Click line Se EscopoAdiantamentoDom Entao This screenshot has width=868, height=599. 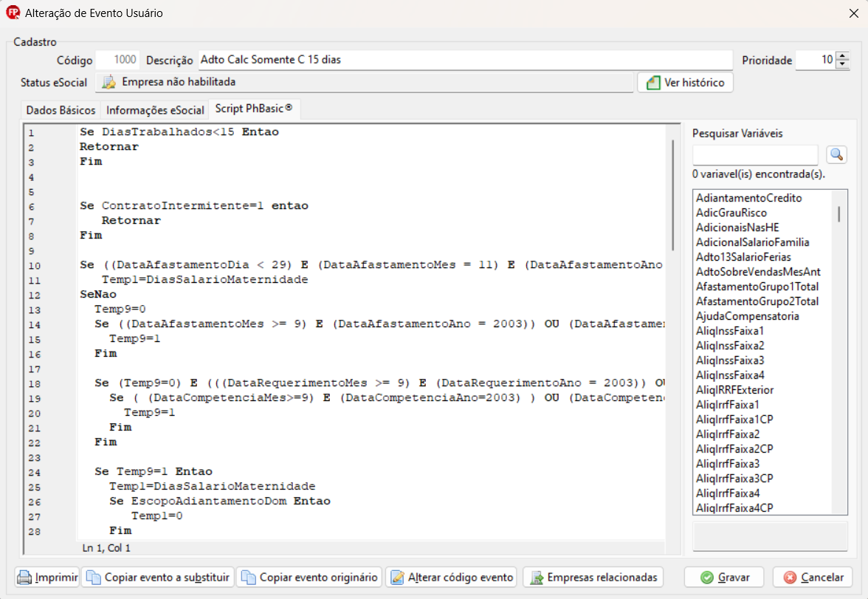[x=220, y=501]
